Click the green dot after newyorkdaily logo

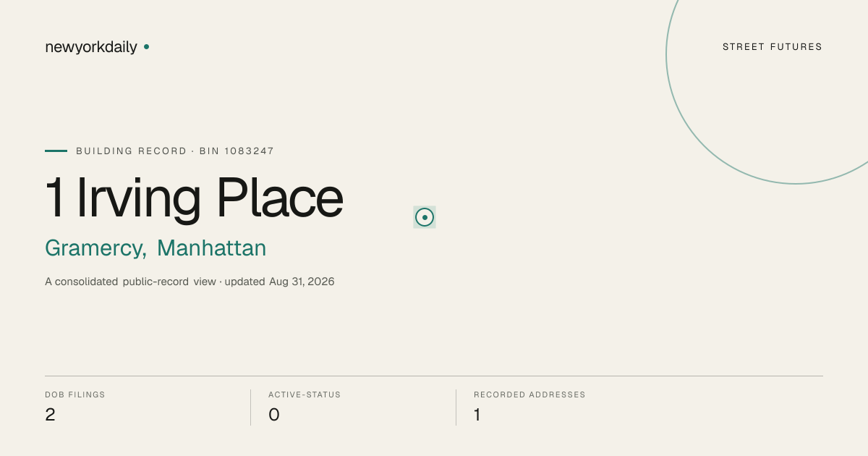point(146,46)
